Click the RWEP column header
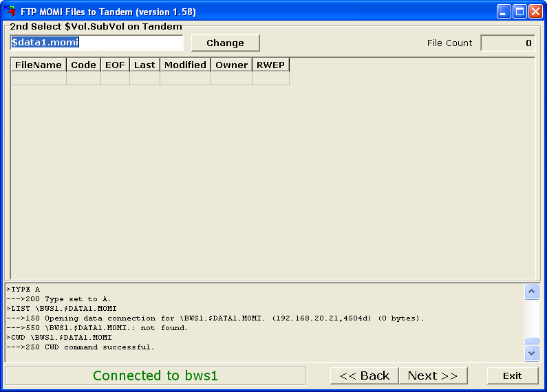Image resolution: width=547 pixels, height=392 pixels. [270, 65]
